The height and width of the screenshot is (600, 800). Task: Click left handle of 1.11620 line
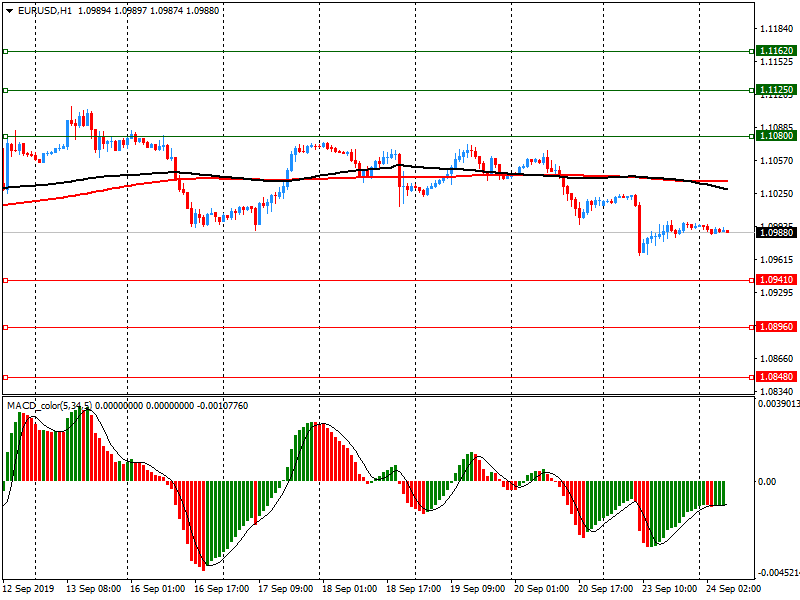tap(6, 52)
